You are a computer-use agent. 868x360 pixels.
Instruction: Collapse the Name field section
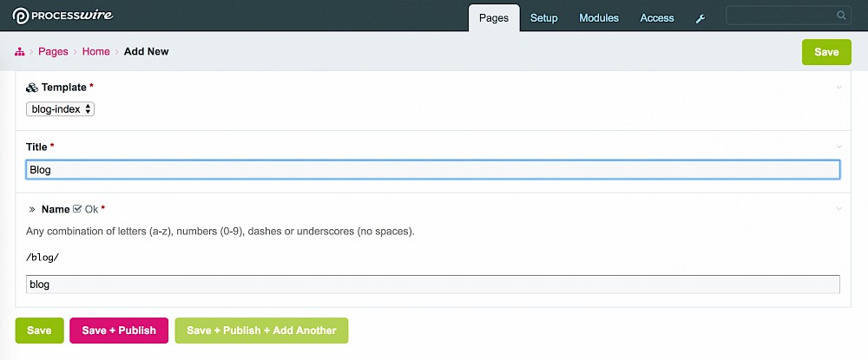click(x=839, y=209)
